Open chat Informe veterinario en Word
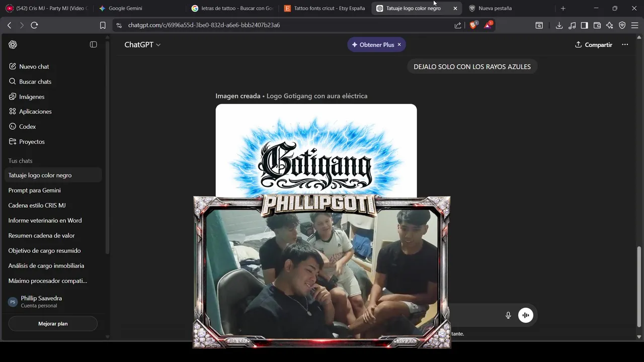The height and width of the screenshot is (362, 644). click(53, 220)
